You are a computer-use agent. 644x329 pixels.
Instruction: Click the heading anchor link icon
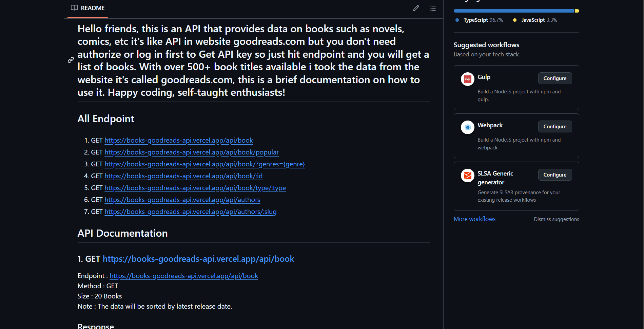[71, 60]
